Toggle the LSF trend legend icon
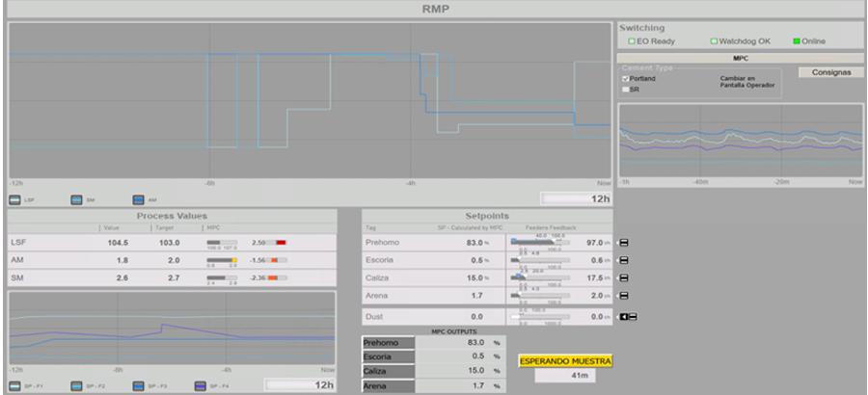This screenshot has height=395, width=868. point(14,200)
